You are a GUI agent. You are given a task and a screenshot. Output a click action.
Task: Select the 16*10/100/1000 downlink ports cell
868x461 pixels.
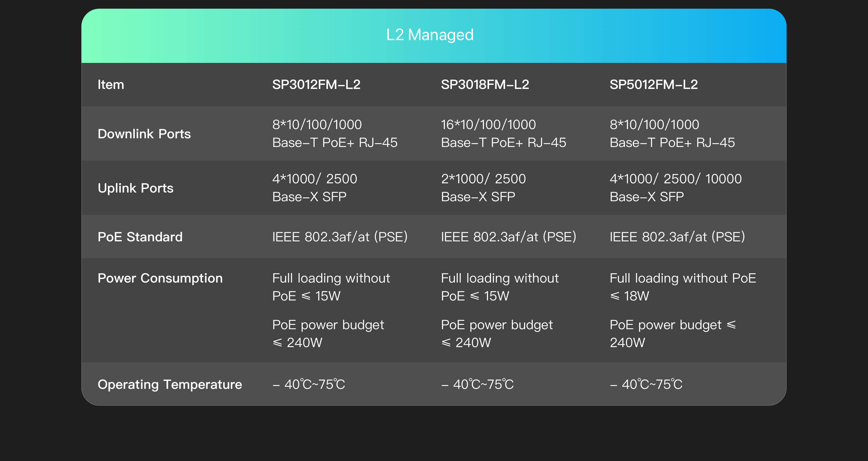503,133
